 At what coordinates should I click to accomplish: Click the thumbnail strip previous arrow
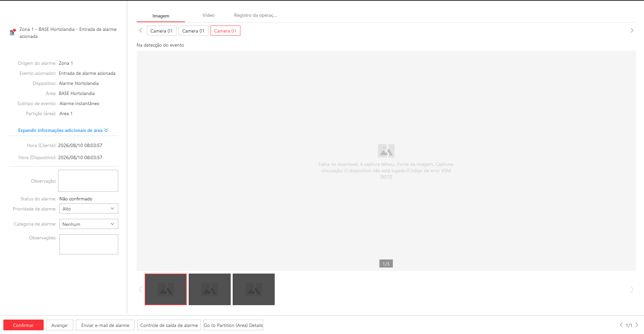tap(140, 289)
